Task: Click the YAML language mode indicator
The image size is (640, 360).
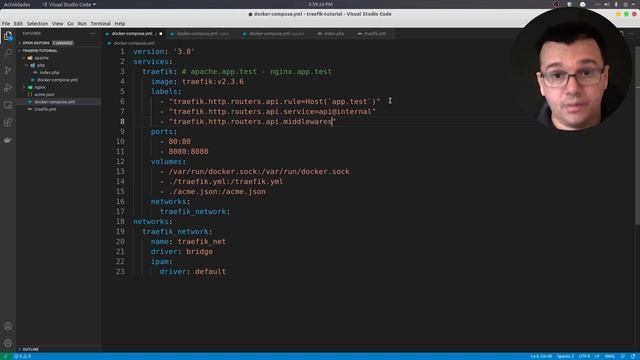Action: click(x=609, y=356)
